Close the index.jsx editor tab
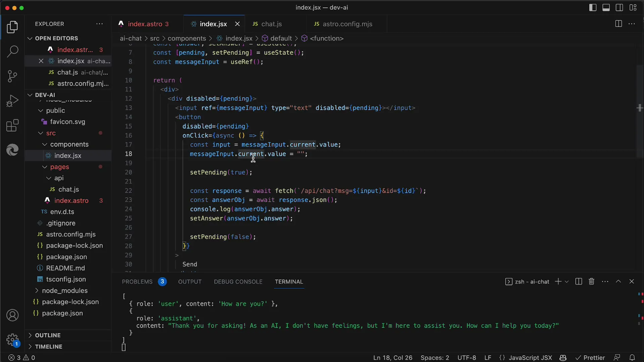This screenshot has height=362, width=644. pyautogui.click(x=237, y=24)
